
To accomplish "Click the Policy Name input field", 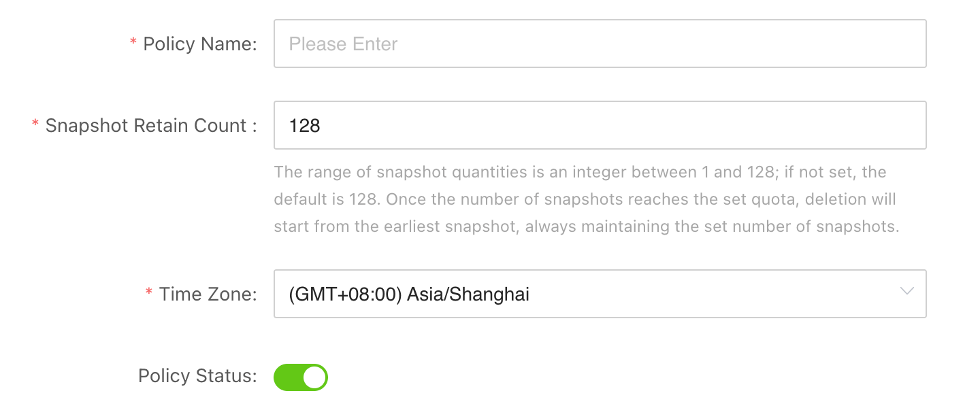I will coord(599,44).
